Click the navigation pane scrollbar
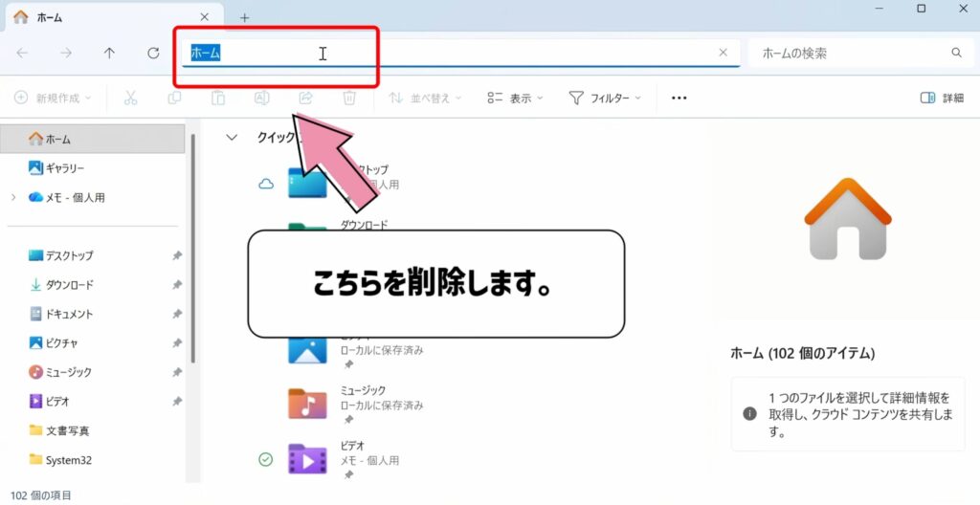980x505 pixels. point(193,248)
